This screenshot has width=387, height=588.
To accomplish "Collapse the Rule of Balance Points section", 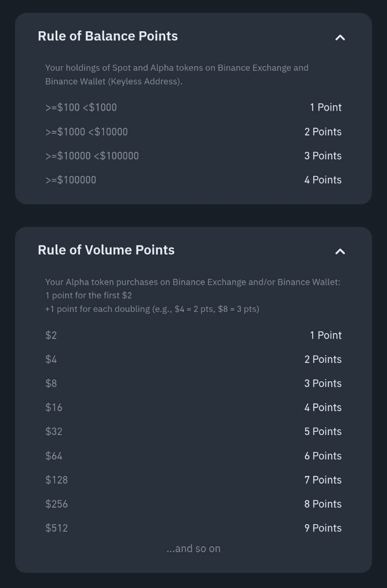I will (340, 38).
